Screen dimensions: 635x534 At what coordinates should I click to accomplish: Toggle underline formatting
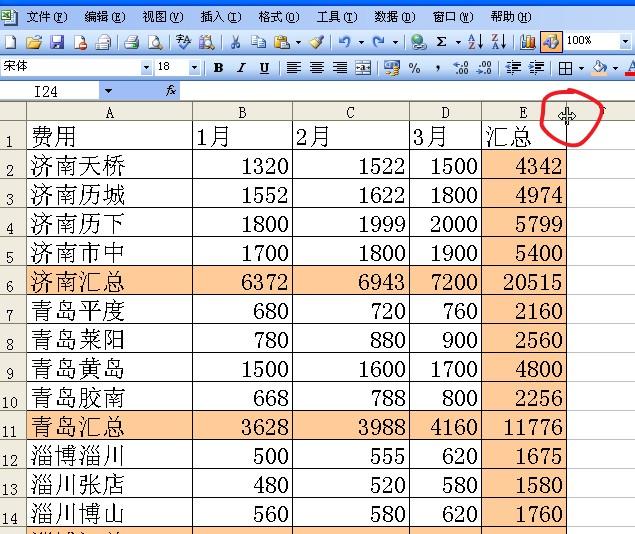tap(264, 68)
